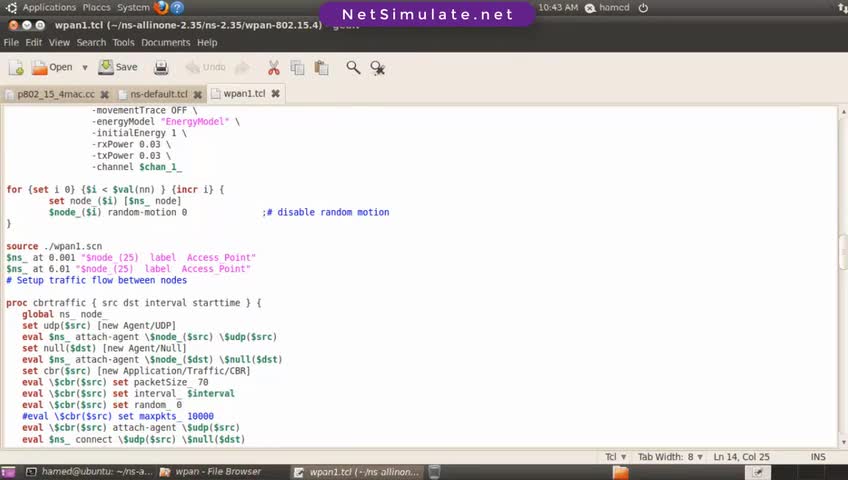This screenshot has height=480, width=848.
Task: Toggle INS insert mode in status bar
Action: coord(818,457)
